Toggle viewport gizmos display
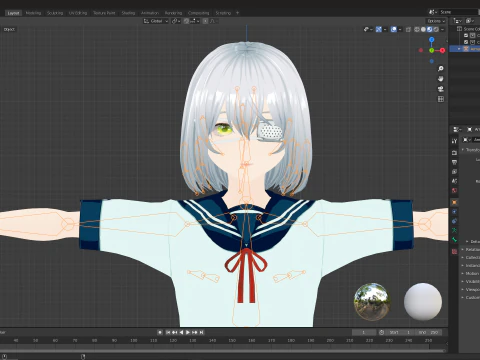Viewport: 480px width, 360px height. (x=379, y=29)
